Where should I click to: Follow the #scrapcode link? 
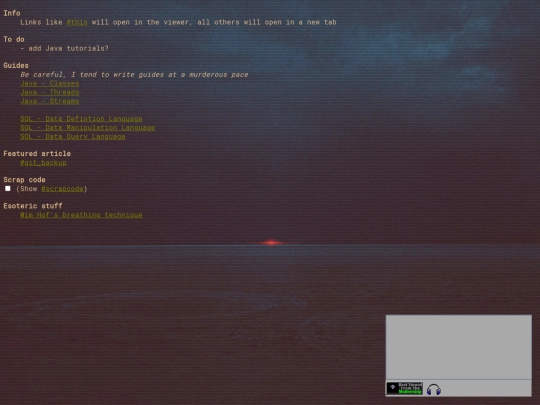pyautogui.click(x=62, y=189)
